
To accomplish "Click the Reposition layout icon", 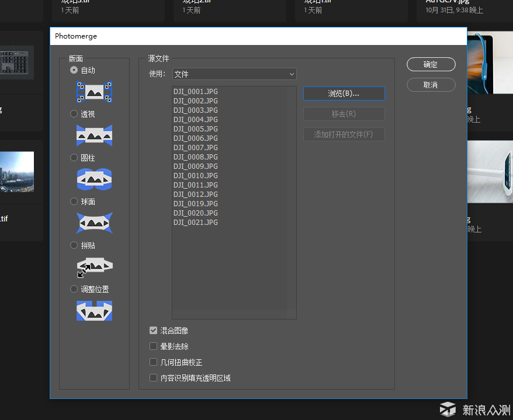I will click(94, 311).
